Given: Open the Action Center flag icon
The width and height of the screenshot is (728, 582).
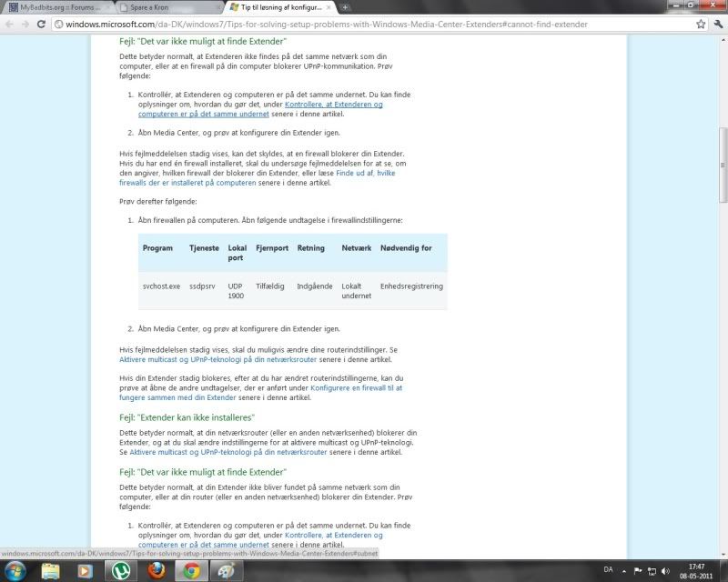Looking at the screenshot, I should [x=638, y=571].
